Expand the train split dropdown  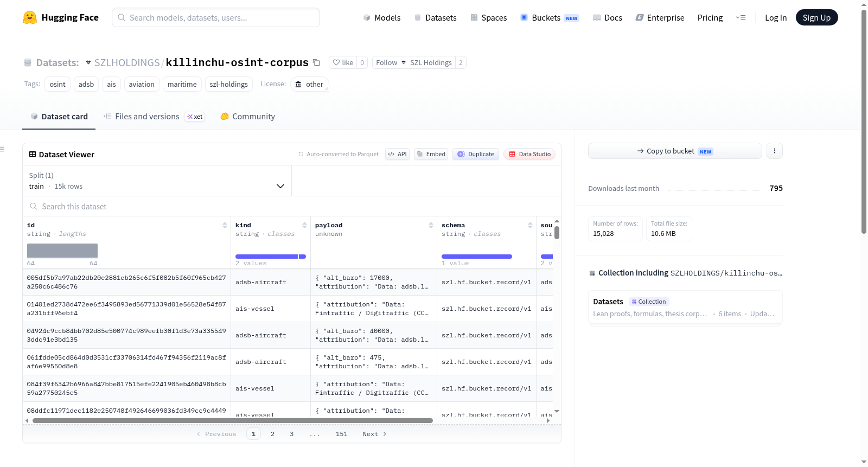pos(157,181)
